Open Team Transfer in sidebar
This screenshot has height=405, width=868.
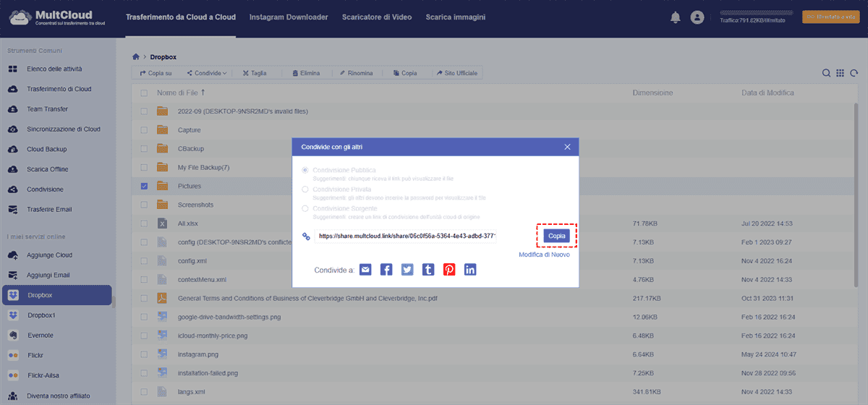(x=47, y=109)
